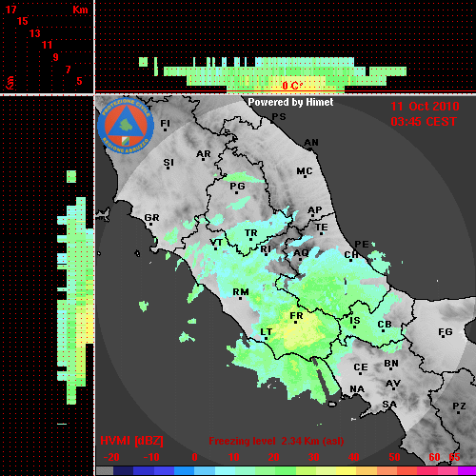Click the AP city label
The height and width of the screenshot is (476, 476).
315,210
